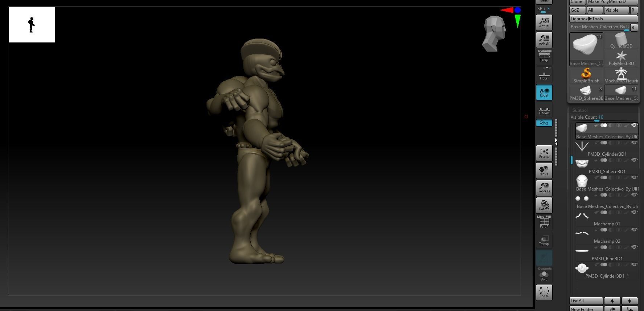
Task: Click union boolean icon on PM3D_Sphere3D1 row
Action: [x=604, y=160]
